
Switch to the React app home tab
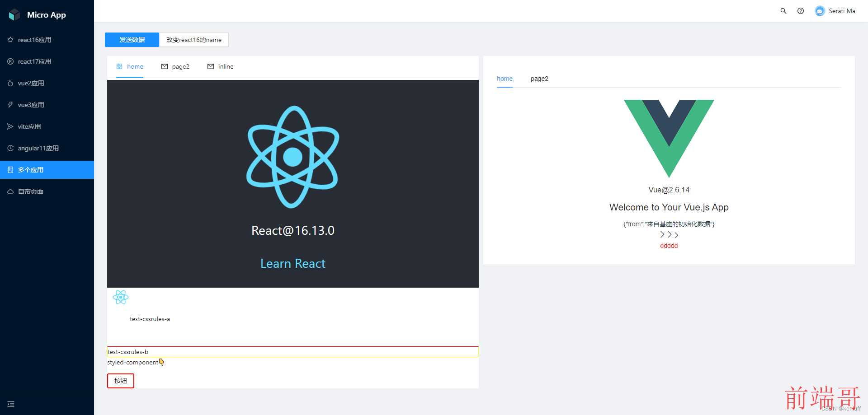[130, 66]
